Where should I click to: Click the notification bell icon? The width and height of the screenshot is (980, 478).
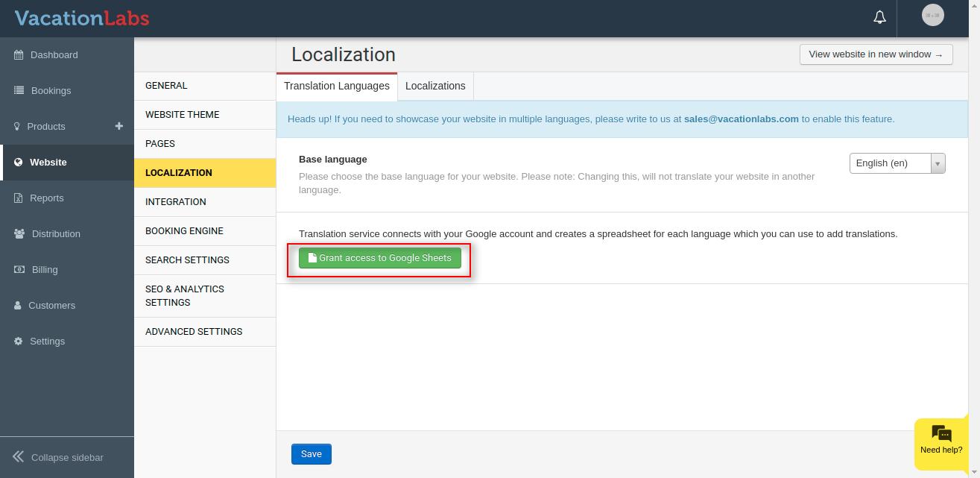tap(879, 17)
